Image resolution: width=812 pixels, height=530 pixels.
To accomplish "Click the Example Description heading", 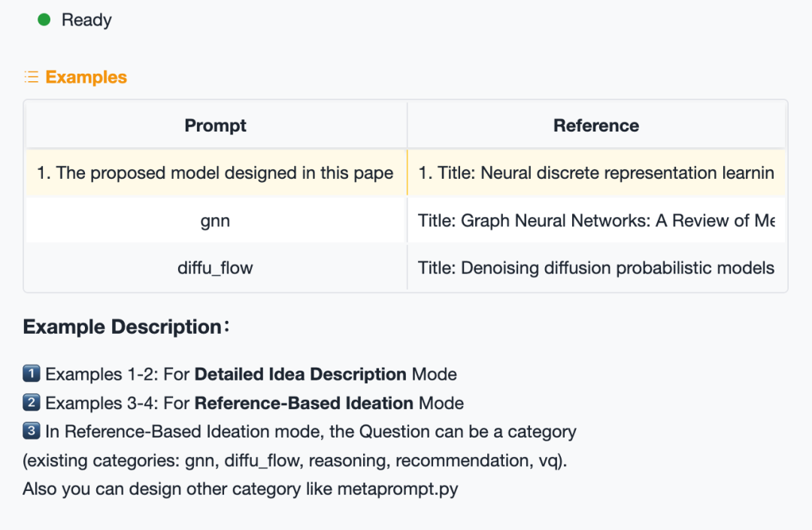I will [126, 327].
